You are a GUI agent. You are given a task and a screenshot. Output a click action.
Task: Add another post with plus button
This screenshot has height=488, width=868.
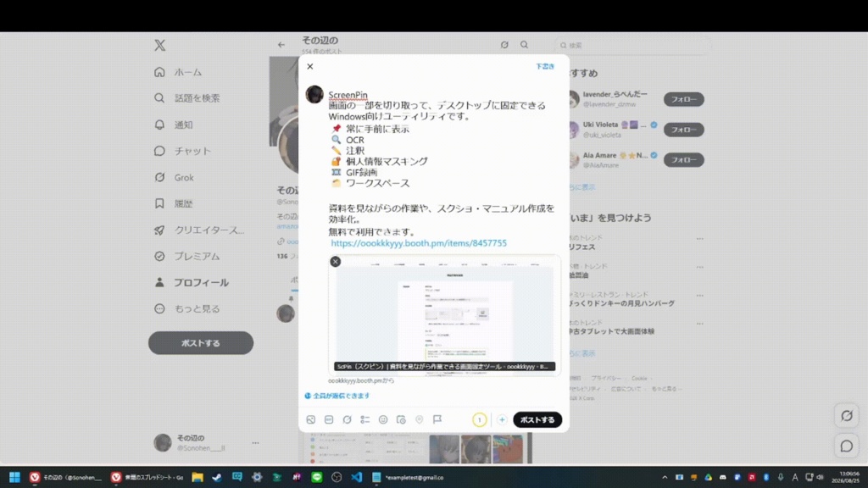(502, 420)
